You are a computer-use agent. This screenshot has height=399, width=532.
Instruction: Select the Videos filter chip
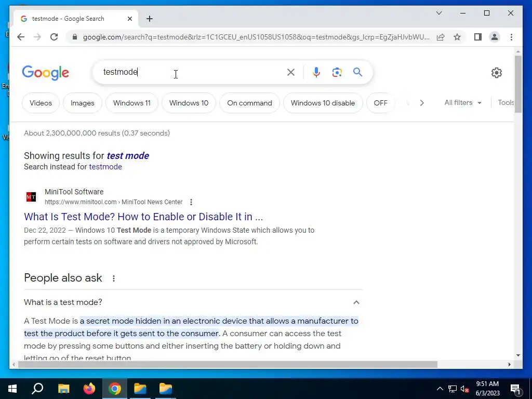point(41,103)
